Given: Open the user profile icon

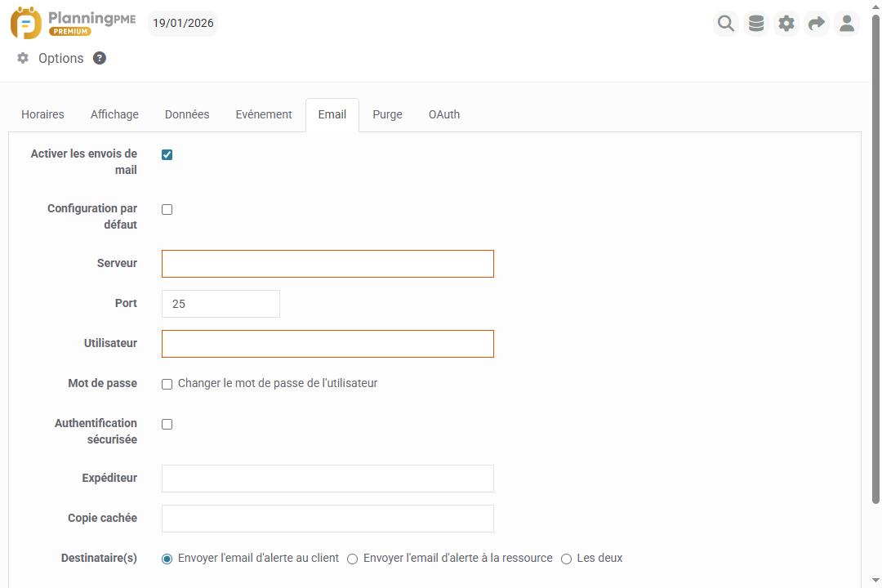Looking at the screenshot, I should click(x=847, y=24).
